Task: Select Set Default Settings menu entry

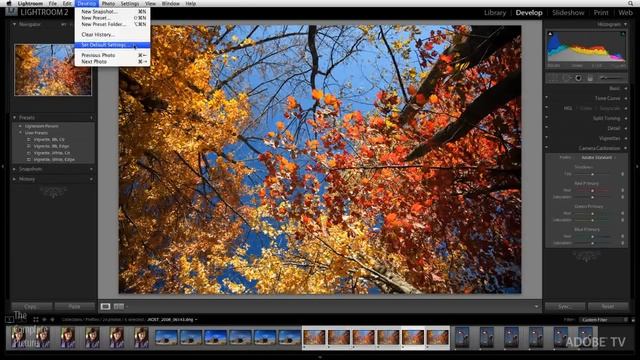Action: 112,45
